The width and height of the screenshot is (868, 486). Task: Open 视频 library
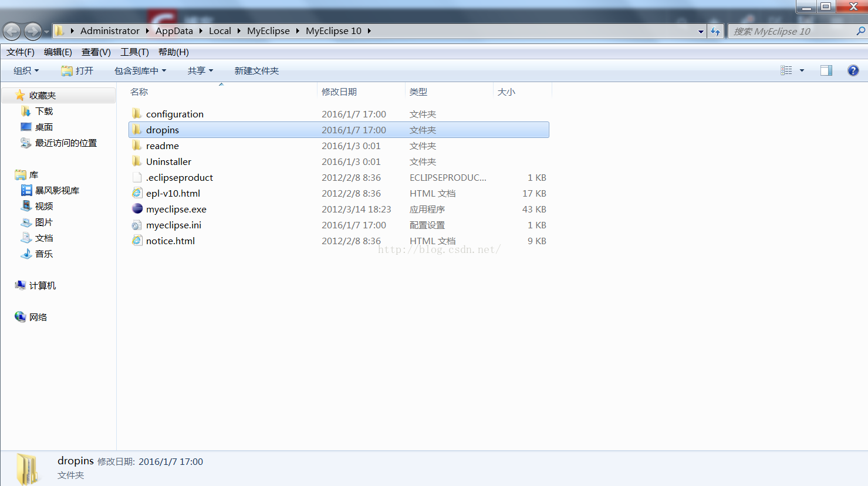(x=44, y=206)
